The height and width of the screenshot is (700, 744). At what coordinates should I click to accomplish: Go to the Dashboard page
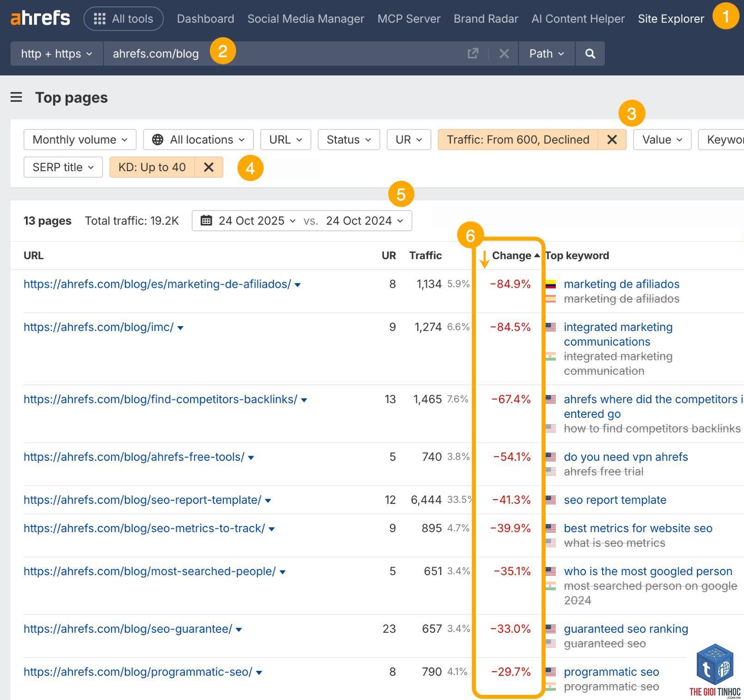point(205,19)
